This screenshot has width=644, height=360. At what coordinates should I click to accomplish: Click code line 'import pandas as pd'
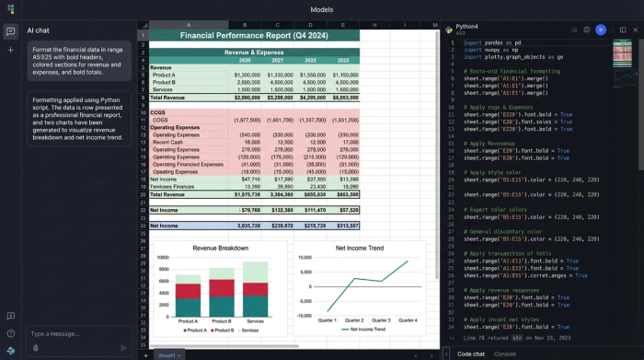492,42
